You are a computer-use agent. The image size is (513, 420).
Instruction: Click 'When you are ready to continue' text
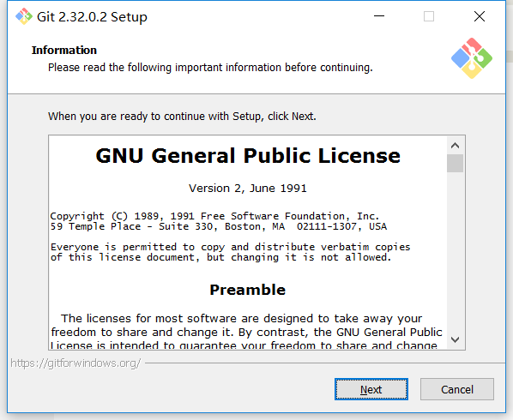coord(182,117)
